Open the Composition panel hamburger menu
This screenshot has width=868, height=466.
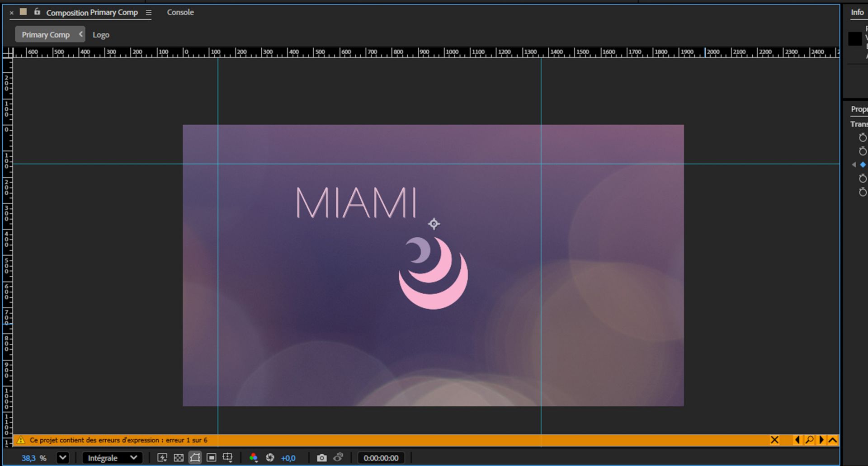pyautogui.click(x=148, y=13)
